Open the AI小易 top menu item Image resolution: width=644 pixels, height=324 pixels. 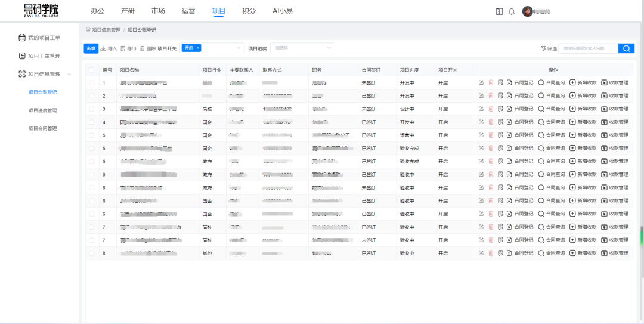click(282, 11)
